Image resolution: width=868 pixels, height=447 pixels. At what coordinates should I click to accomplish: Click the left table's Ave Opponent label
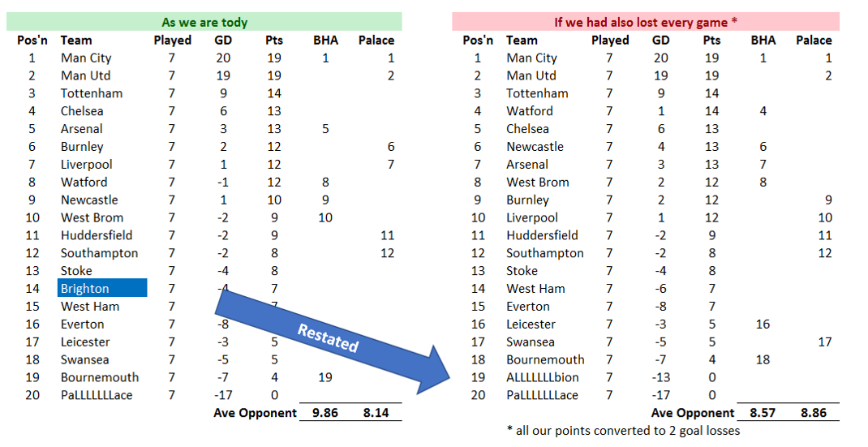point(256,413)
